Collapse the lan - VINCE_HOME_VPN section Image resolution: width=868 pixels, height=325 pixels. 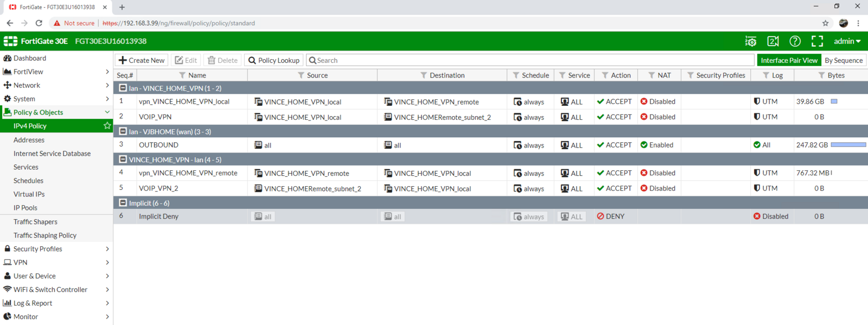coord(123,88)
